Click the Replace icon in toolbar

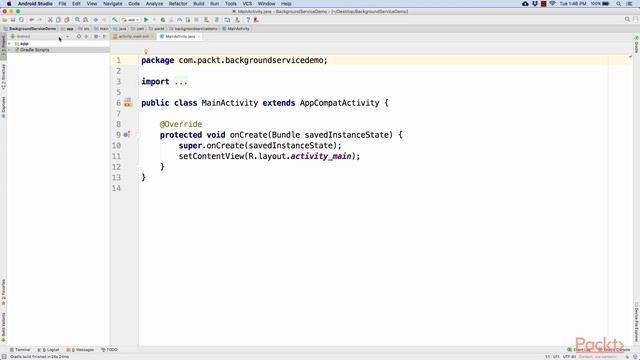coord(86,20)
